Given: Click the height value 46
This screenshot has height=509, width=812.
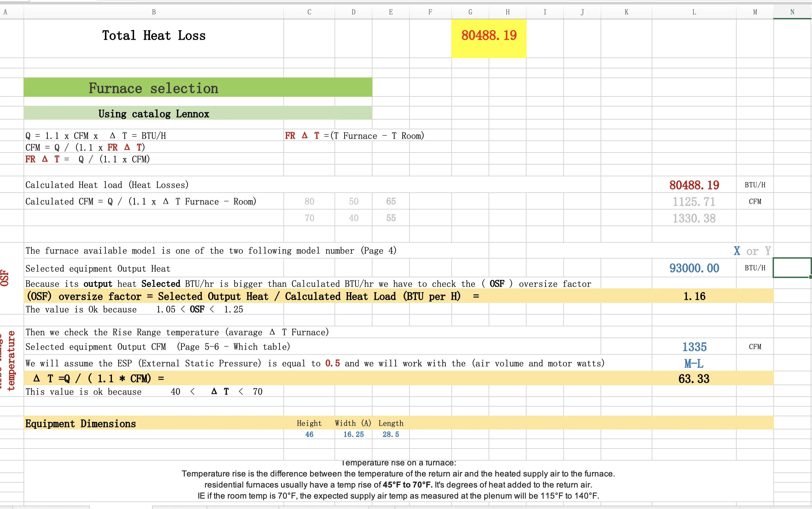Looking at the screenshot, I should pos(309,434).
